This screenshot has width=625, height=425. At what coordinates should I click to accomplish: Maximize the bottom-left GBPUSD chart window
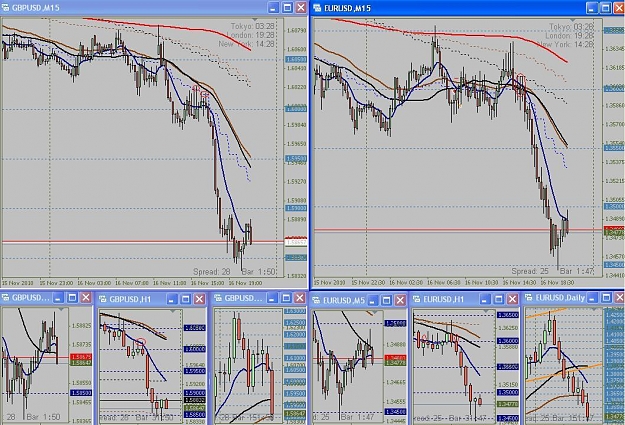click(72, 297)
